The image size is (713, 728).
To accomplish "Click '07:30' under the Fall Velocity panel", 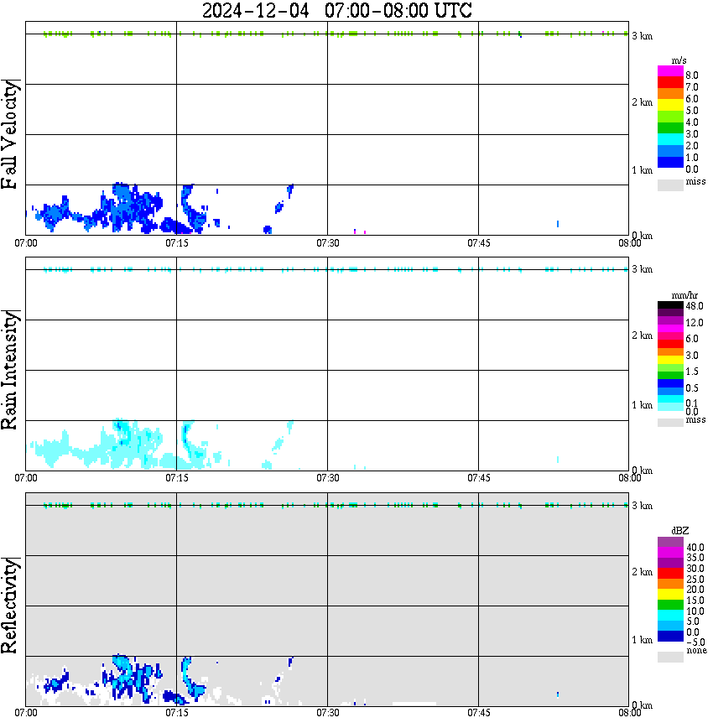I will click(328, 243).
